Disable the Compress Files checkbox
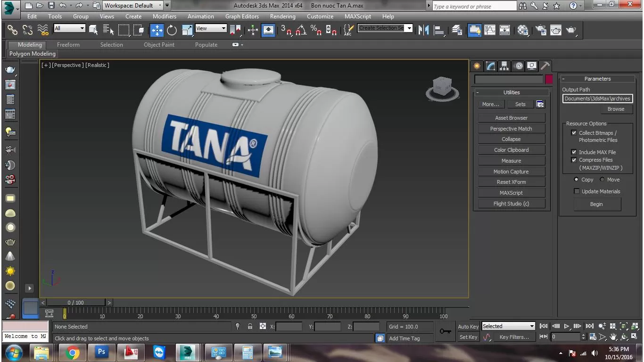This screenshot has height=362, width=644. (574, 160)
